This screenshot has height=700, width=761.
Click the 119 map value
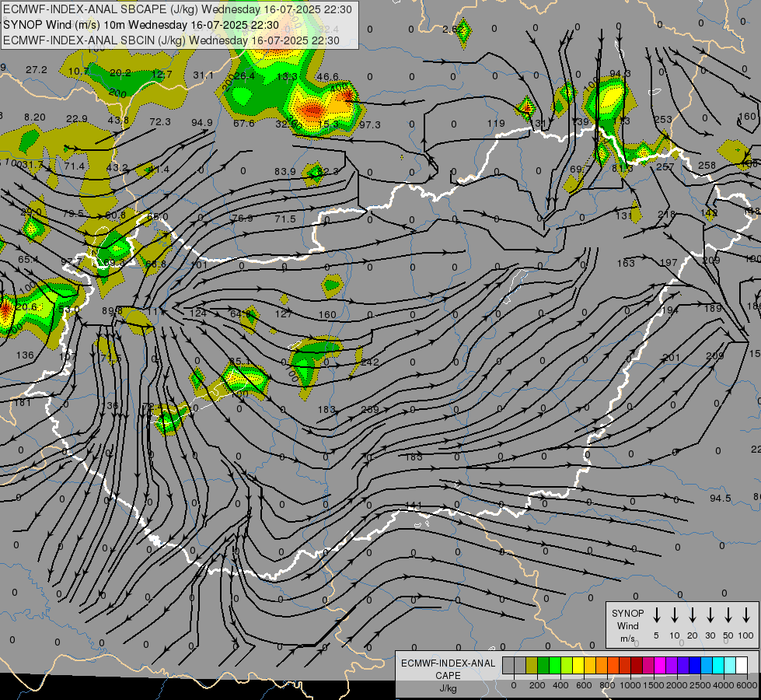coord(496,124)
